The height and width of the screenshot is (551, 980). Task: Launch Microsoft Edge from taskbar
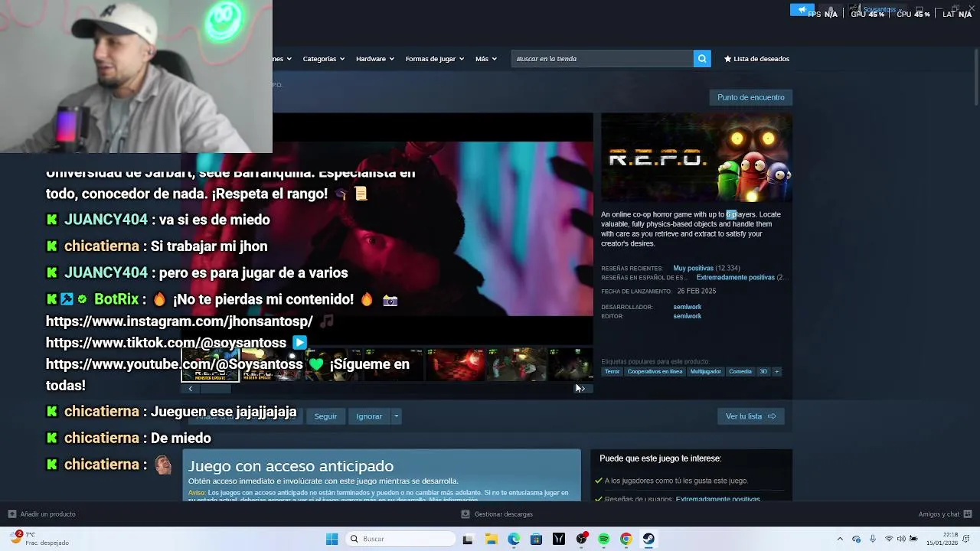click(514, 539)
